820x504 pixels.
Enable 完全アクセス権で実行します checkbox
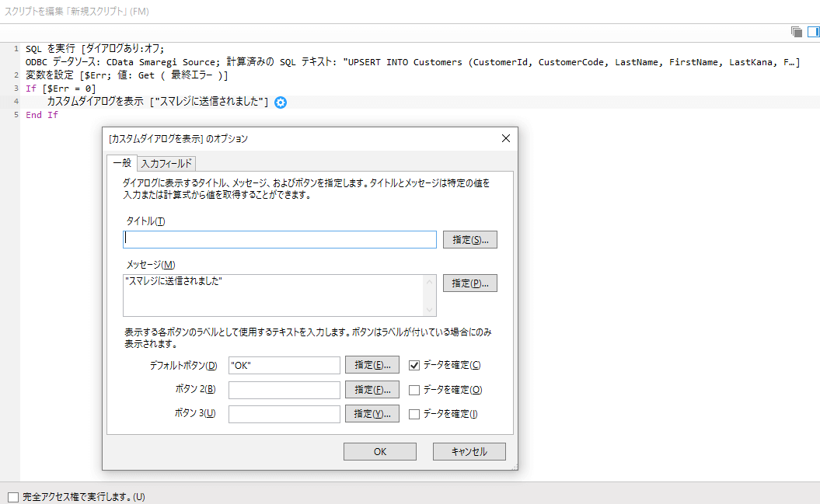pyautogui.click(x=13, y=497)
